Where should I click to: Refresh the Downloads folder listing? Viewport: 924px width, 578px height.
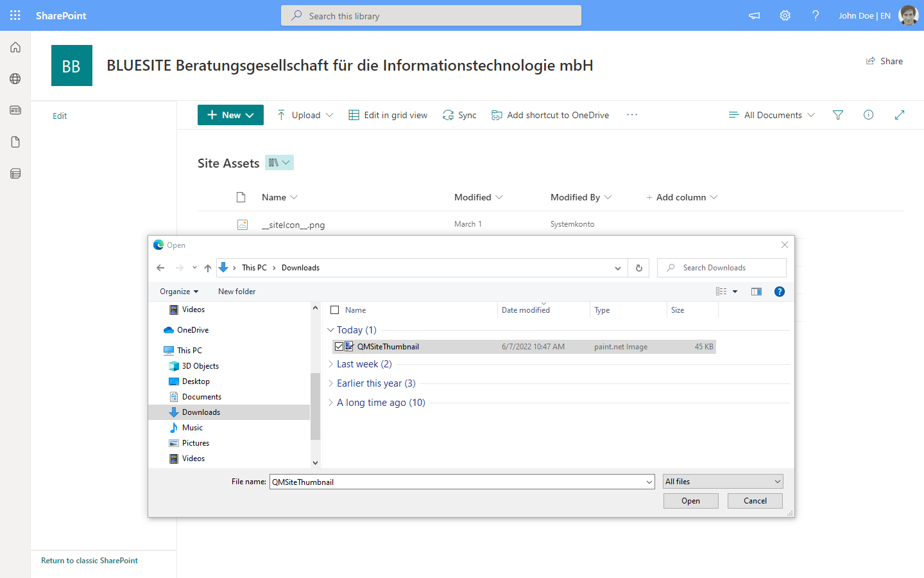coord(639,268)
